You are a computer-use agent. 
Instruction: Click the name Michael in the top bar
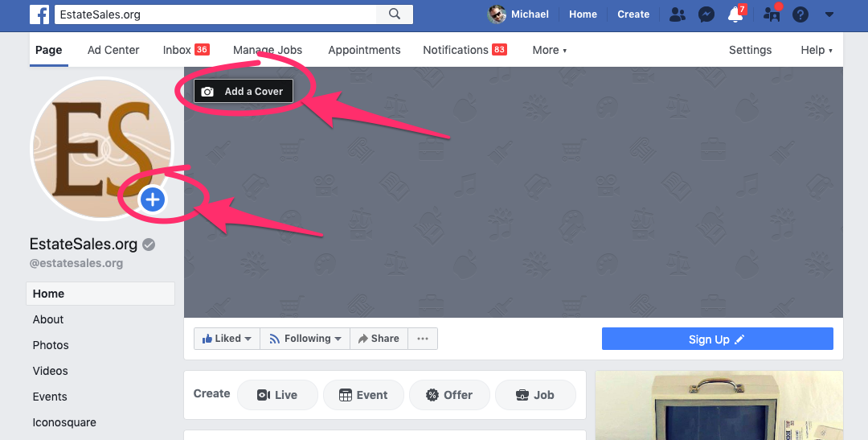pyautogui.click(x=530, y=14)
